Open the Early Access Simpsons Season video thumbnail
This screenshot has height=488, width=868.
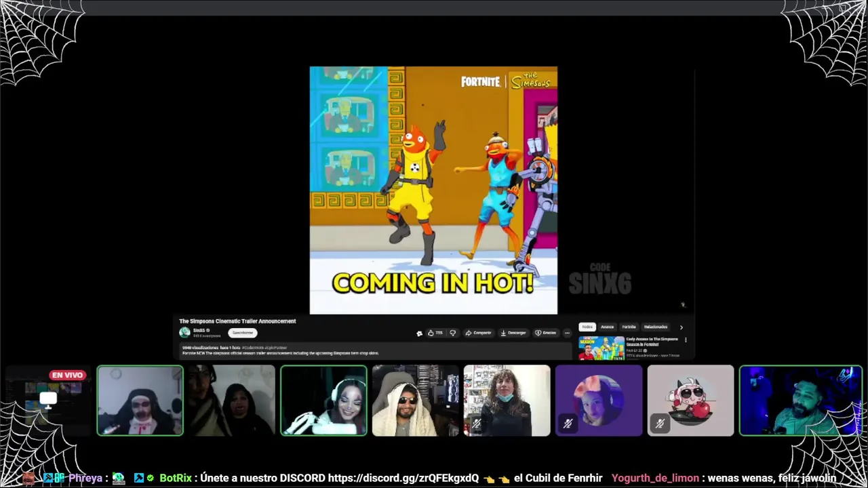(601, 348)
